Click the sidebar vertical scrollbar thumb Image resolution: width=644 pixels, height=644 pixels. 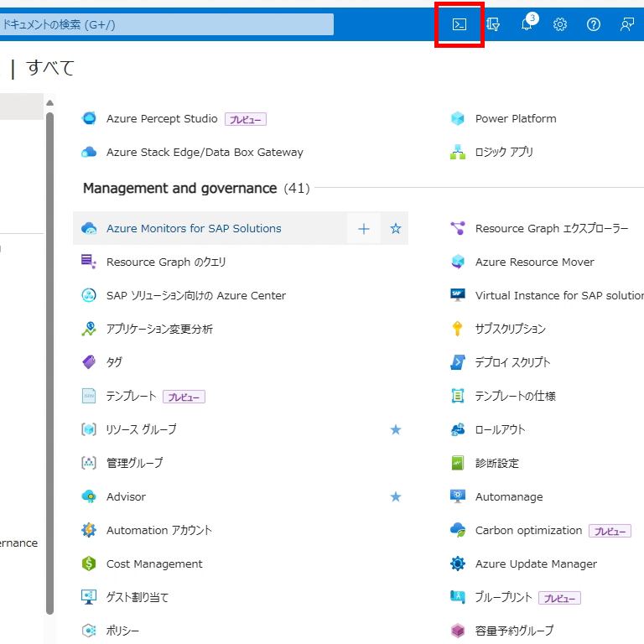coord(49,363)
